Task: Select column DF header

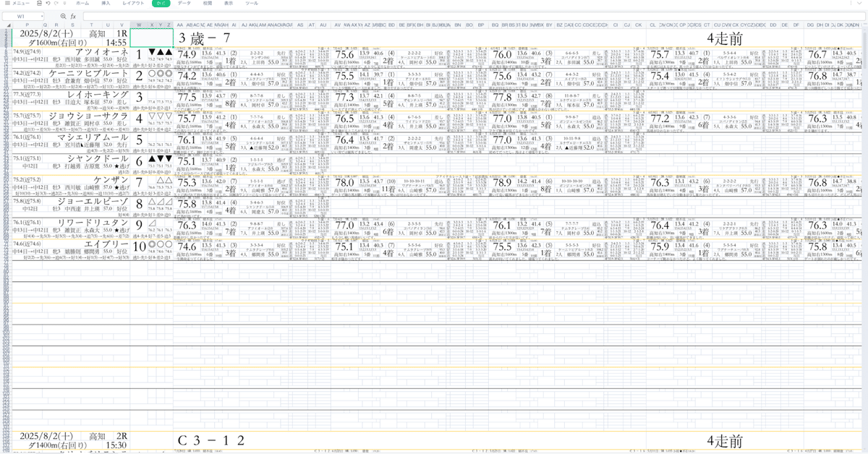Action: click(796, 25)
